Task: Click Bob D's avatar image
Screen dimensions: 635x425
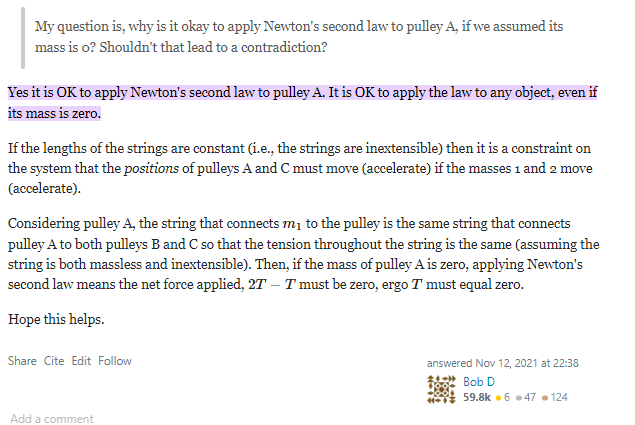Action: [x=441, y=389]
